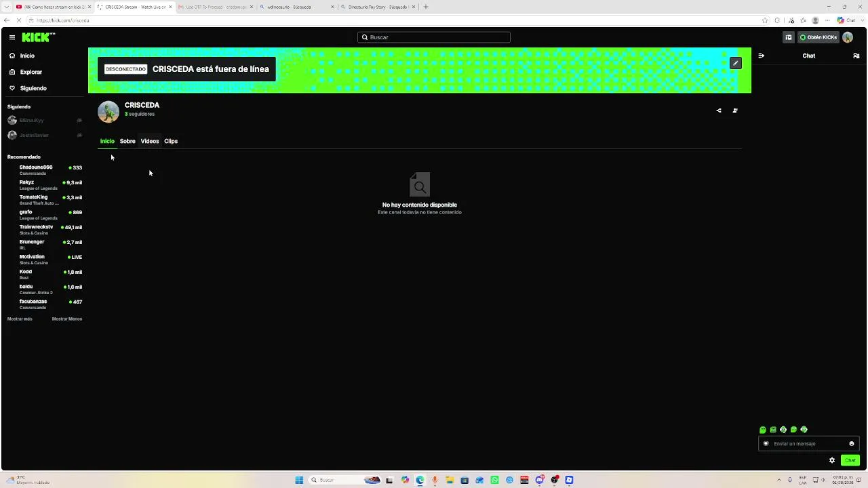Open followed channel ElBrunKyy
Screen dimensions: 868x488
[x=44, y=120]
